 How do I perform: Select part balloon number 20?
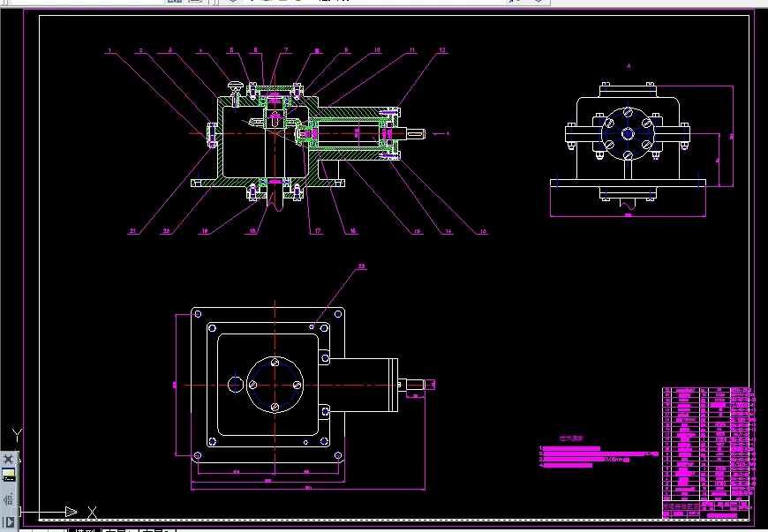pos(166,231)
